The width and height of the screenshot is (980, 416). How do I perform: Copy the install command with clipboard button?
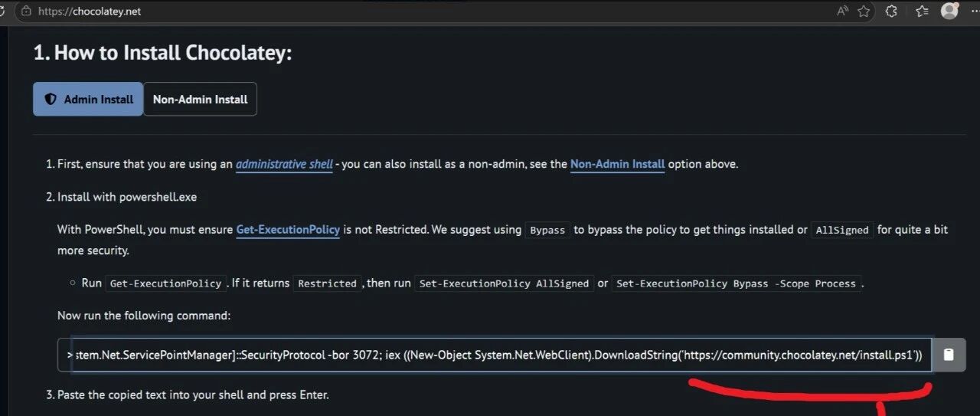click(949, 355)
